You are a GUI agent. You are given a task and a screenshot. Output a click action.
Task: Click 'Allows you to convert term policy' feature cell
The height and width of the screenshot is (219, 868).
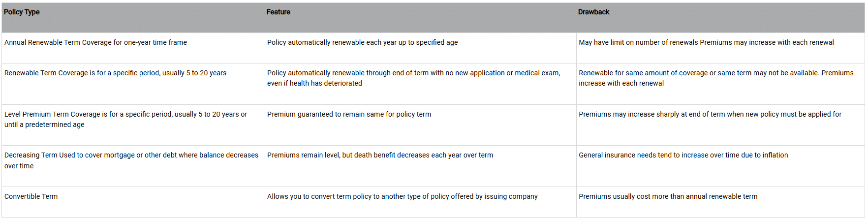(x=402, y=196)
